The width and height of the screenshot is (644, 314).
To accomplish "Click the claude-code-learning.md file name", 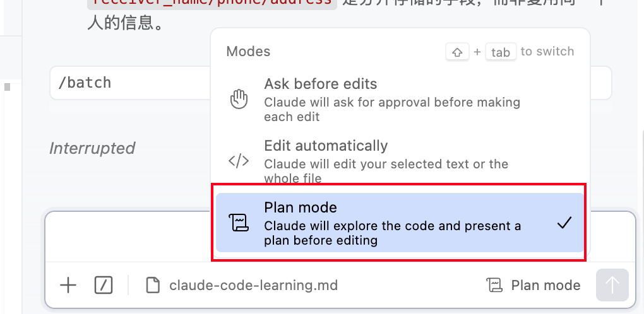I will coord(253,285).
